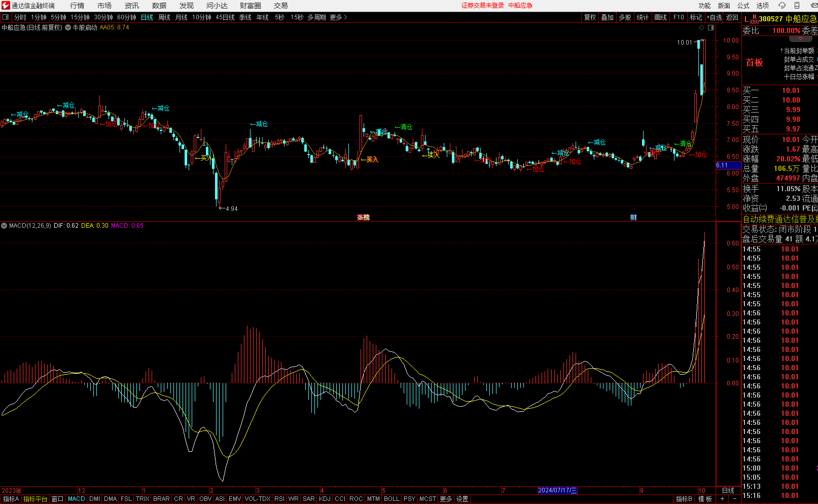Collapse the order panel chevron under 委比
This screenshot has width=818, height=504.
click(801, 39)
